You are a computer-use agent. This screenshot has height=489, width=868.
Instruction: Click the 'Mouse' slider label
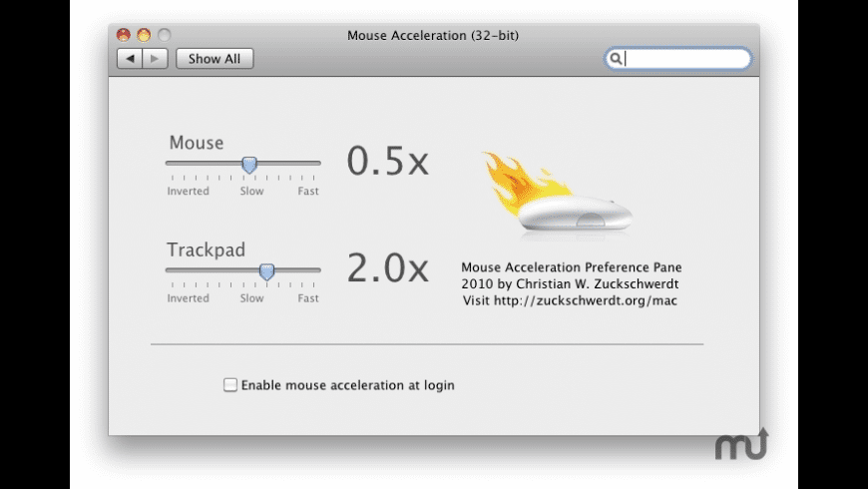tap(197, 143)
